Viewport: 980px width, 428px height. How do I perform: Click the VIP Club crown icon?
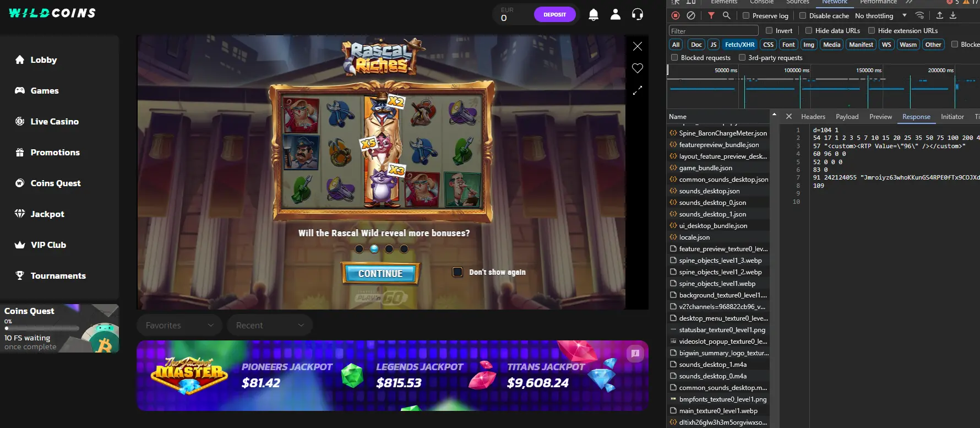tap(20, 245)
